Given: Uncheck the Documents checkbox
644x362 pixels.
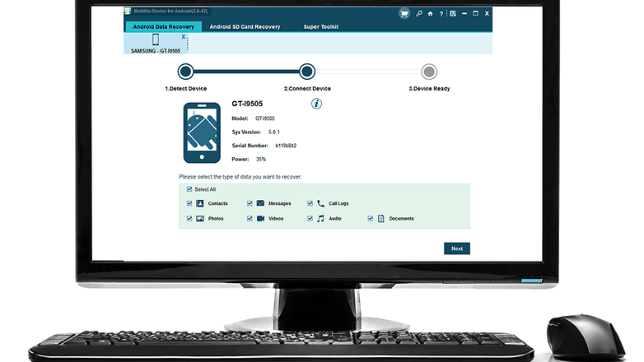Looking at the screenshot, I should point(371,218).
